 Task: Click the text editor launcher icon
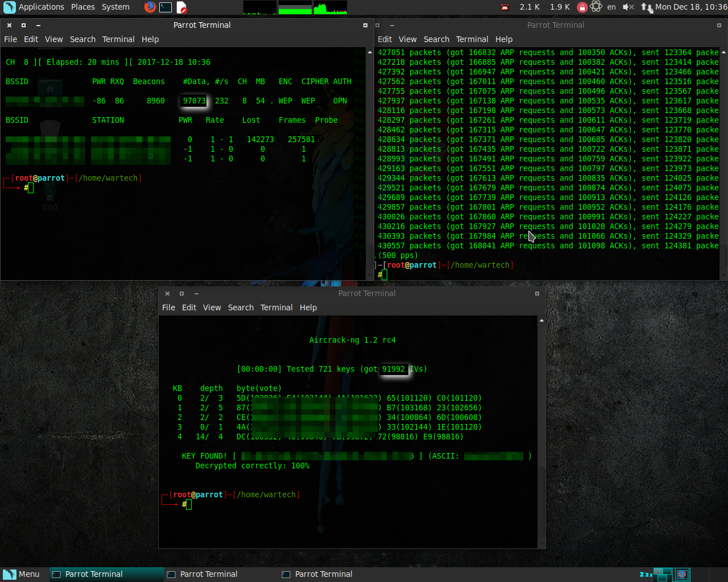pos(181,7)
